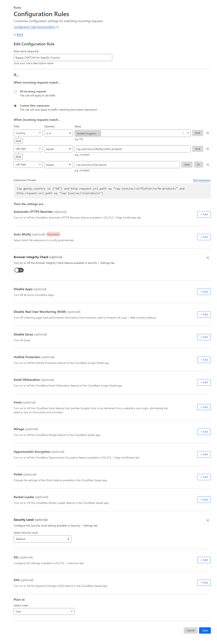Remove the Security Level setting

[208, 520]
